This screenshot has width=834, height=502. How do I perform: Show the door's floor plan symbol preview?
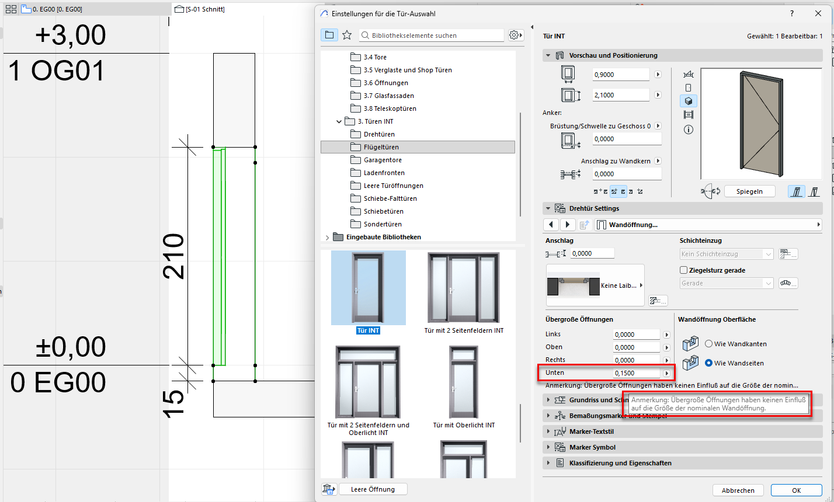(688, 74)
